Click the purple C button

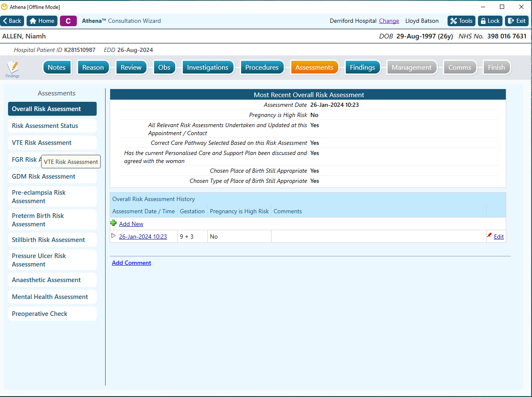(x=68, y=21)
